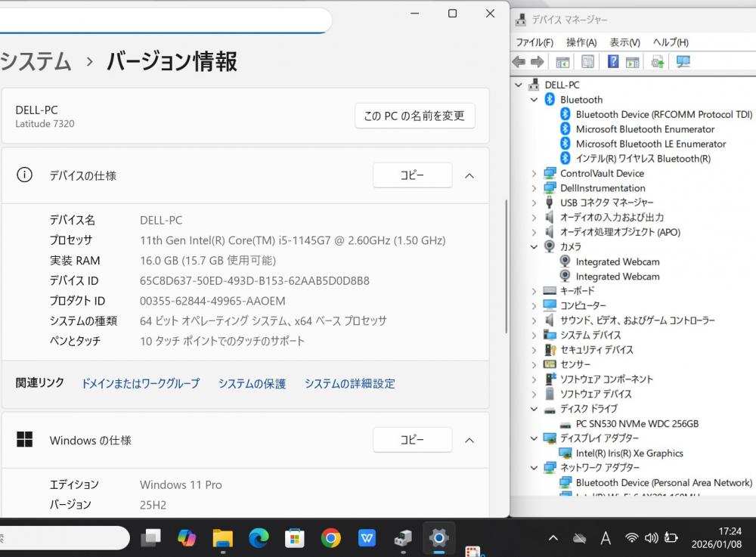This screenshot has width=756, height=557.
Task: Collapse the Bluetooth device category
Action: click(534, 100)
